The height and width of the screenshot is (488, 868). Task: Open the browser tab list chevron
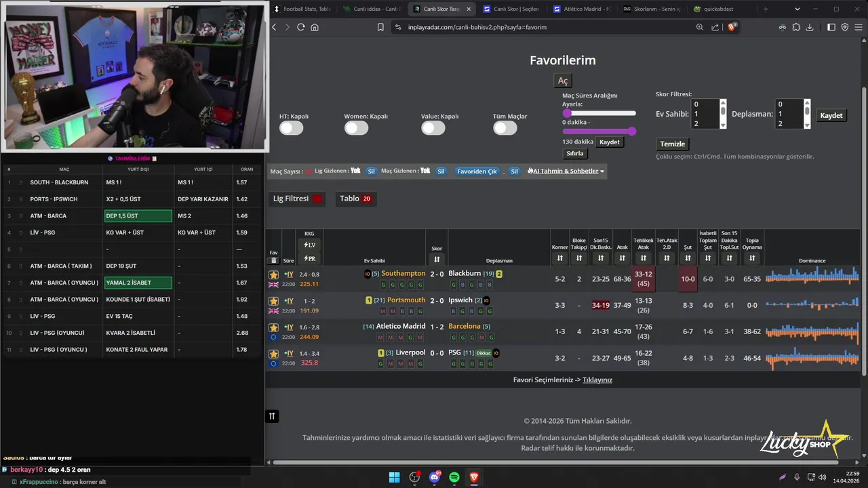[797, 9]
